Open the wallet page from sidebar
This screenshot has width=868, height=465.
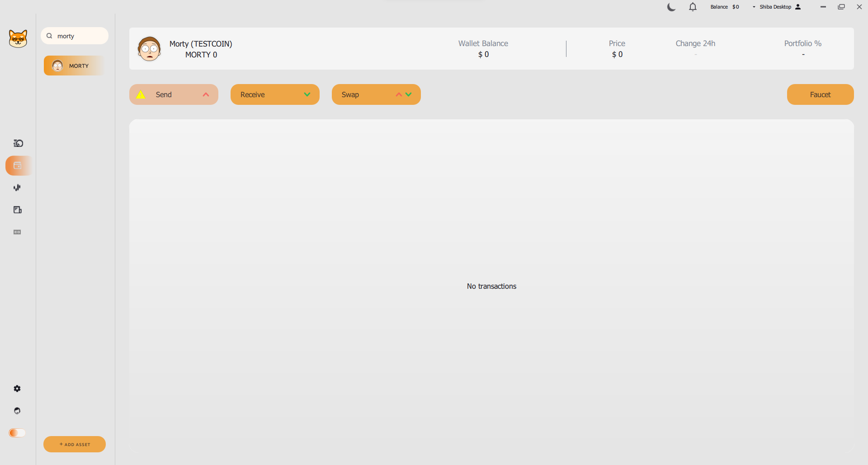(18, 165)
